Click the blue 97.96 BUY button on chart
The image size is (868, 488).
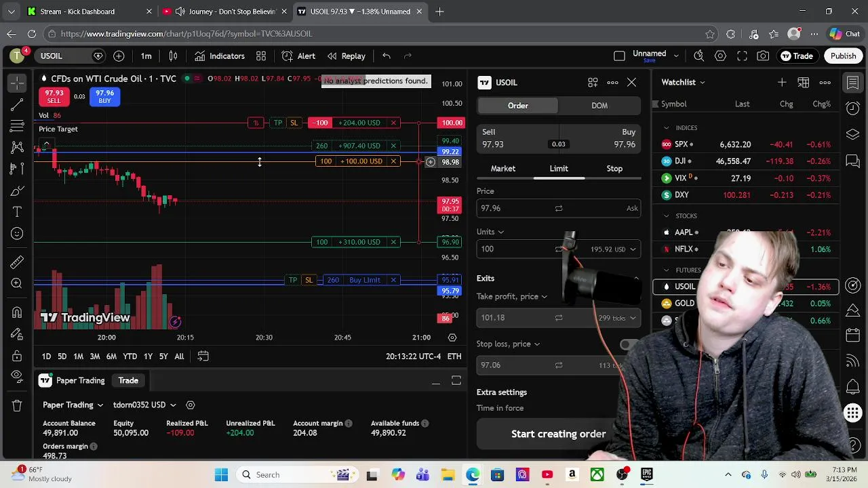104,97
